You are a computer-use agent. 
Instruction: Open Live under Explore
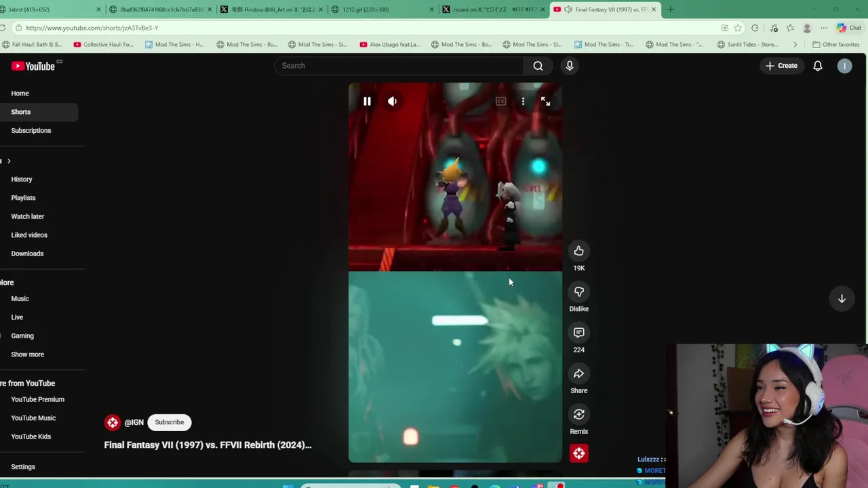point(17,317)
